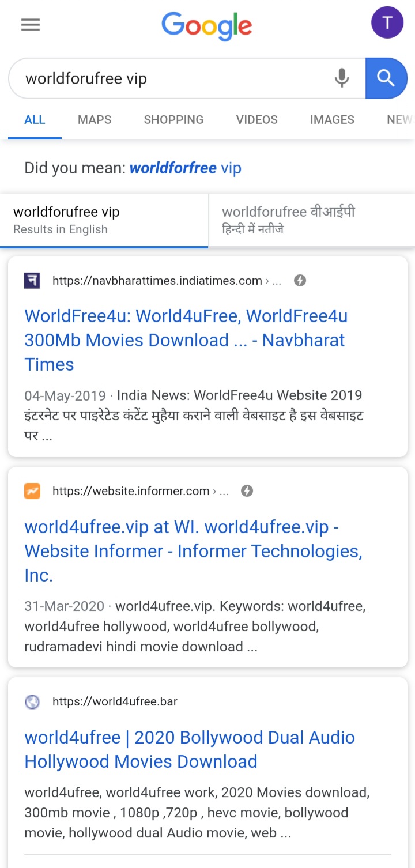Switch to the Shopping tab
Screen dimensions: 415x868
pyautogui.click(x=173, y=120)
